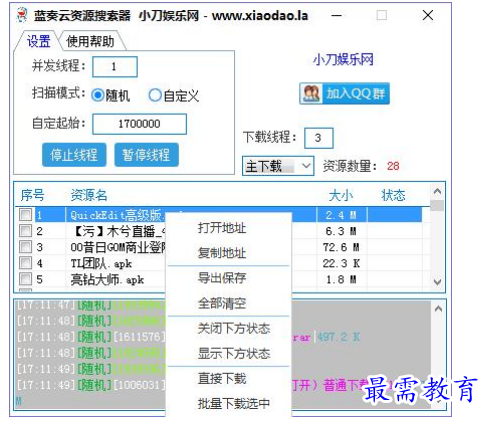Choose 关闭下方状态 from context menu
This screenshot has width=486, height=421.
click(234, 329)
